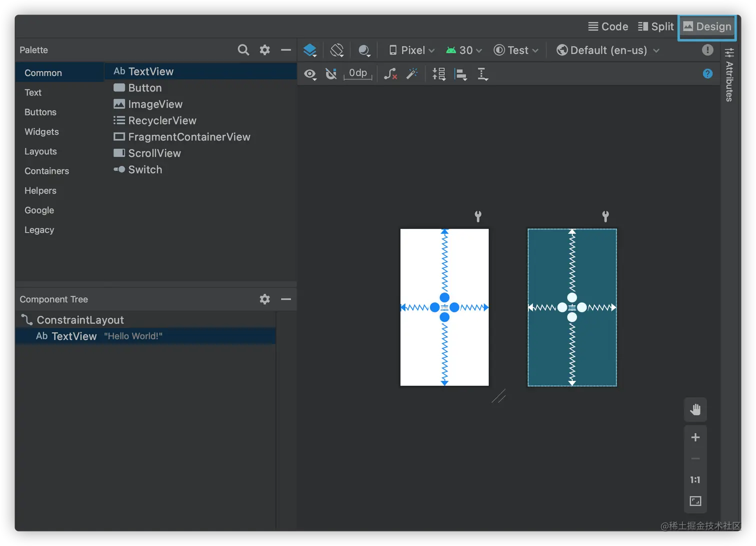
Task: Click the 0dp default margins field
Action: point(358,73)
